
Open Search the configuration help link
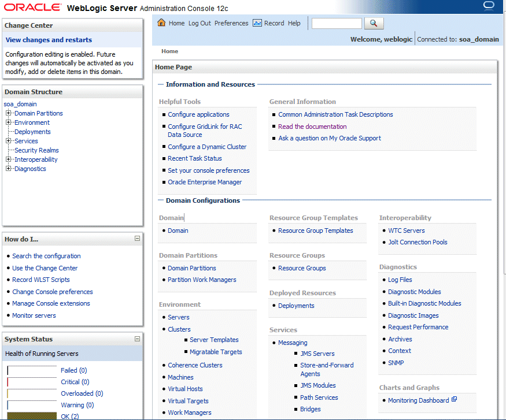tap(46, 256)
